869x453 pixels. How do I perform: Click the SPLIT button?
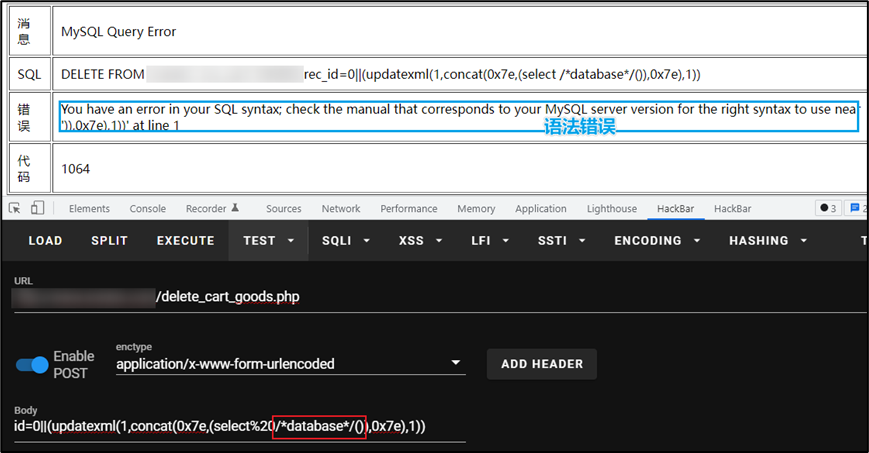(109, 241)
